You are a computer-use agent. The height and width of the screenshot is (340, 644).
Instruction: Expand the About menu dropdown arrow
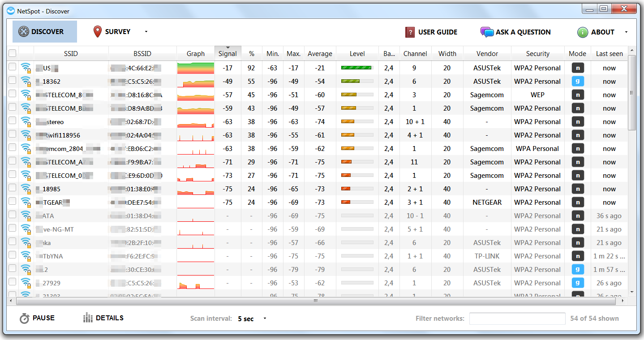coord(626,32)
